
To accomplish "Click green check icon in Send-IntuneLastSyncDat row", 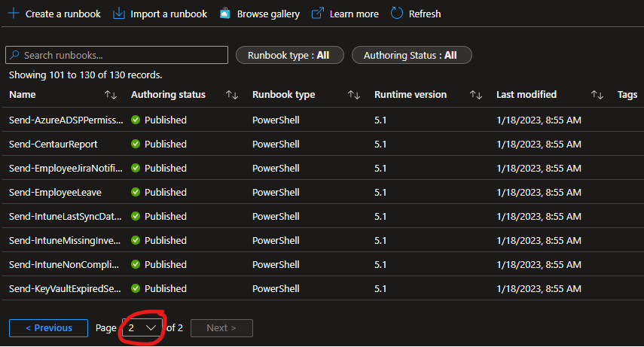I will pos(136,217).
